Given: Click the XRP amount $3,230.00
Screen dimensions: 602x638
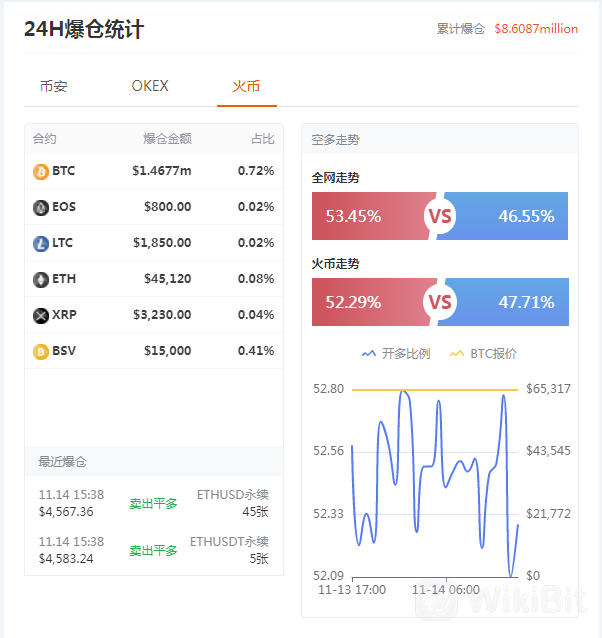Looking at the screenshot, I should coord(162,315).
